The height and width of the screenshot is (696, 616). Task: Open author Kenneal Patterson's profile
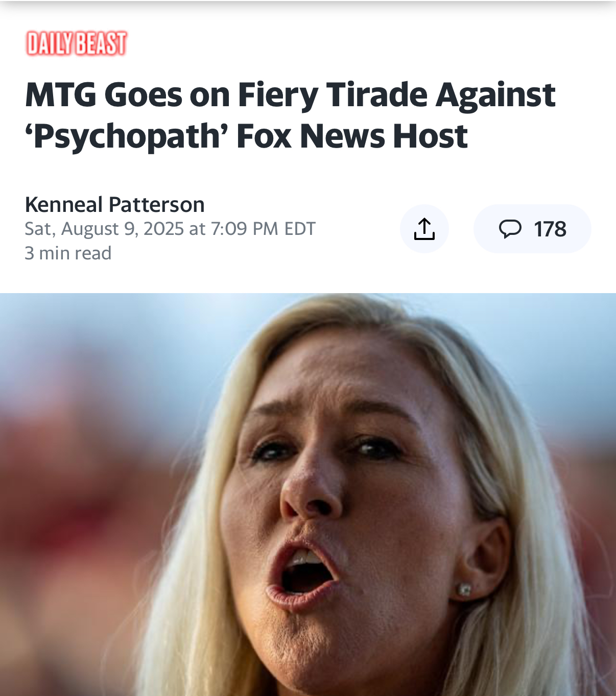click(x=115, y=204)
